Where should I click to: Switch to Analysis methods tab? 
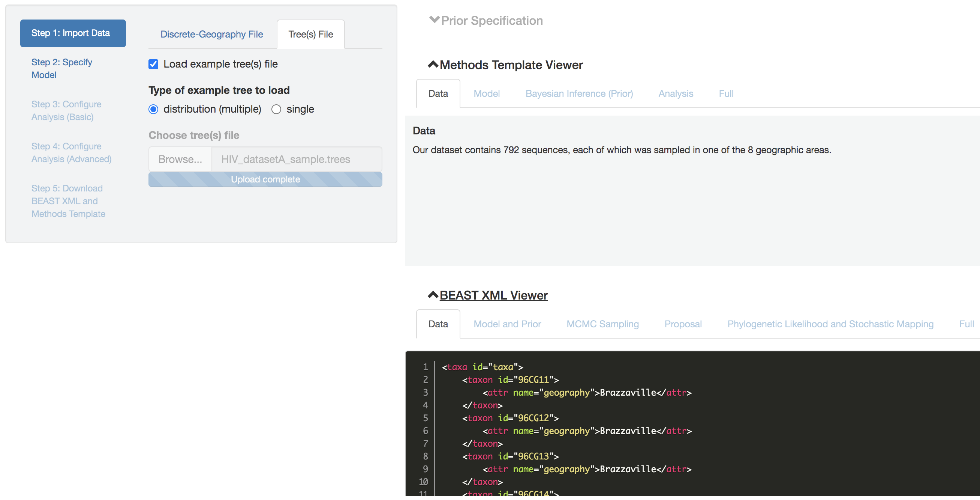click(675, 94)
